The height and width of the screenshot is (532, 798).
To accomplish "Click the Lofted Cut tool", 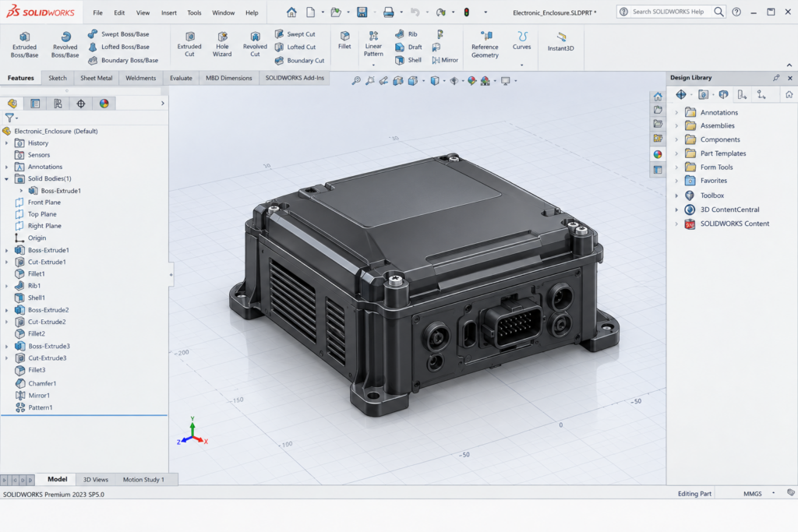I will (x=295, y=47).
